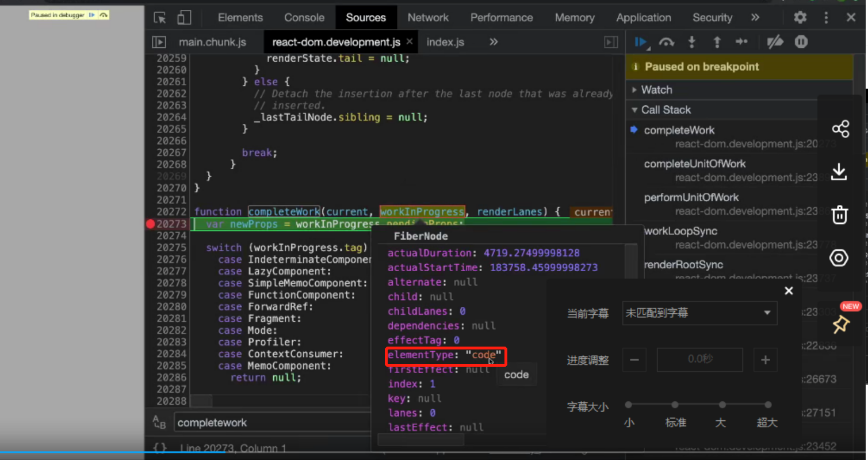Click the share icon in side panel
The height and width of the screenshot is (460, 868).
840,129
